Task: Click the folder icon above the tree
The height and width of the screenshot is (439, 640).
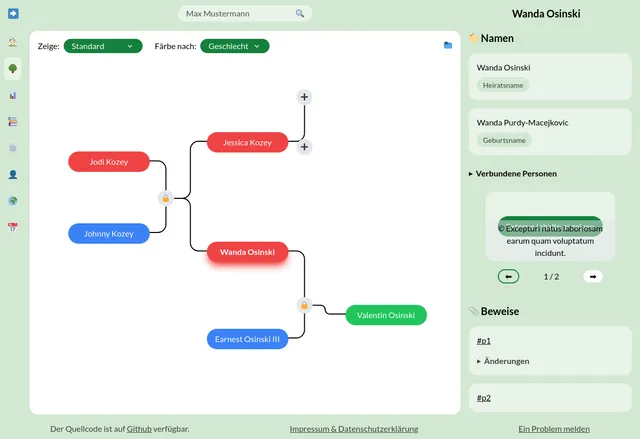Action: click(x=448, y=45)
